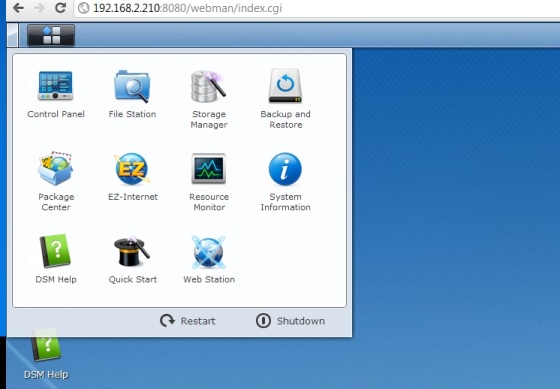Screen dimensions: 560x389
Task: Start the EZ-Internet wizard
Action: [x=132, y=177]
